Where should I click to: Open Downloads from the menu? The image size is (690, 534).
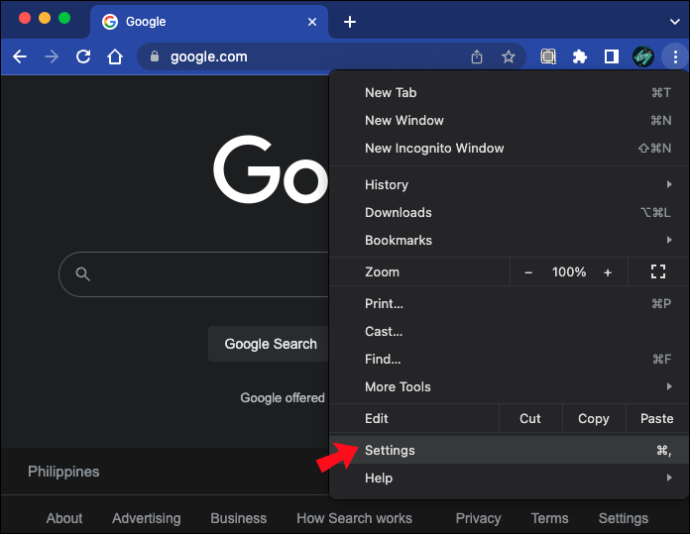point(509,212)
